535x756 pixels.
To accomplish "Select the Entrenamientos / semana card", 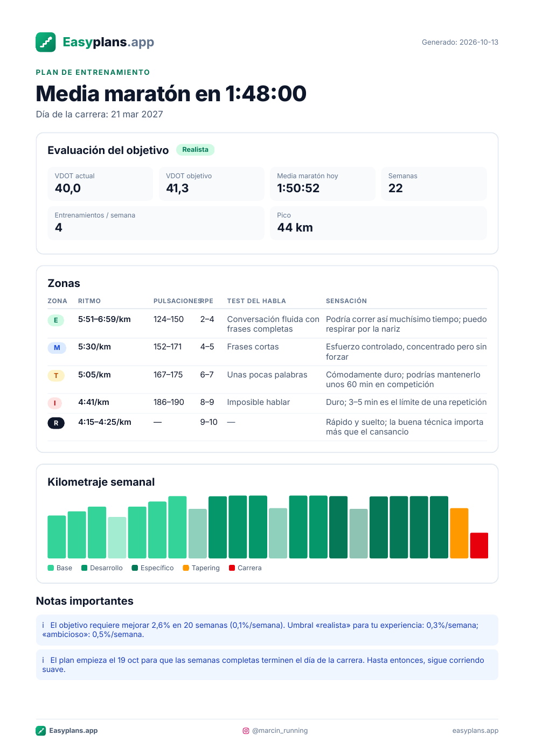I will pyautogui.click(x=156, y=223).
